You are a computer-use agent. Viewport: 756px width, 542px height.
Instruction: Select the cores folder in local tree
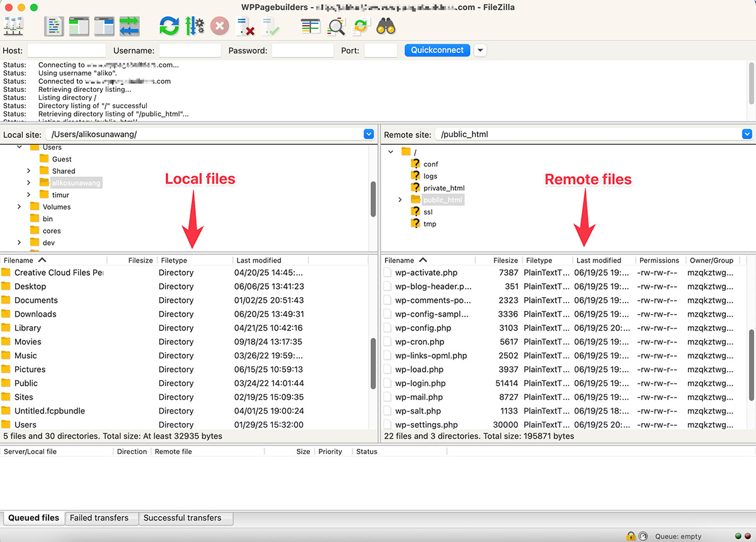[x=52, y=231]
